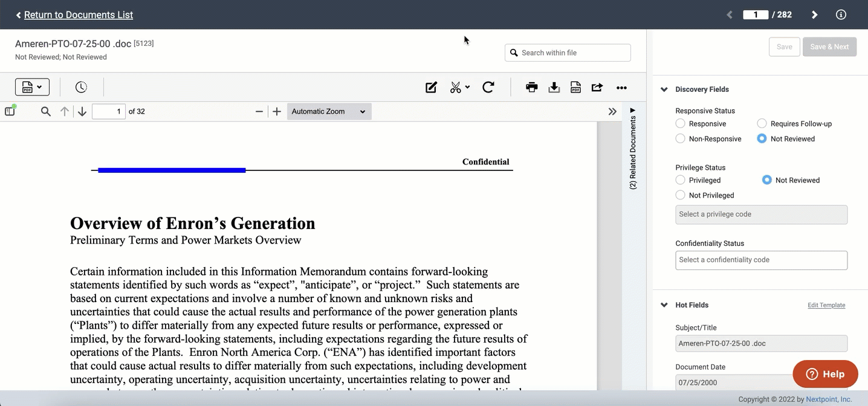The image size is (868, 406).
Task: Download the document file
Action: coord(554,88)
